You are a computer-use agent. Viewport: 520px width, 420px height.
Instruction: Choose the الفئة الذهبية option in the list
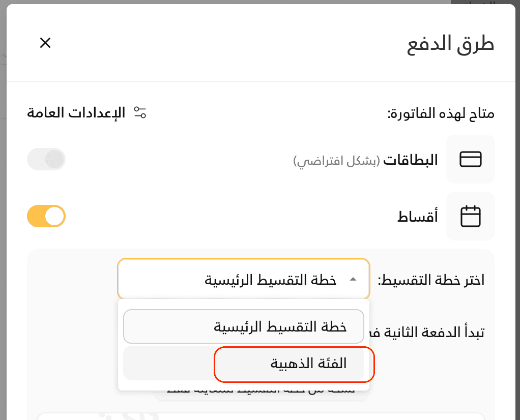(244, 364)
